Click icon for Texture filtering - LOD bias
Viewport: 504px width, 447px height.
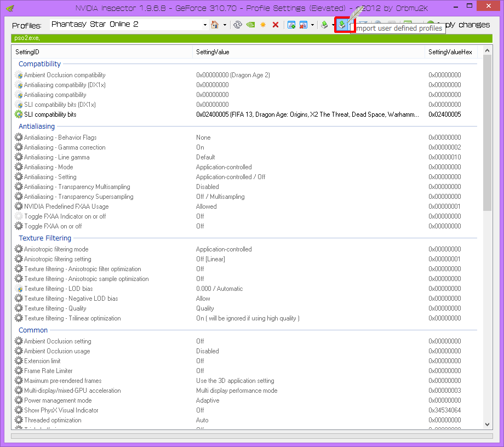click(19, 289)
